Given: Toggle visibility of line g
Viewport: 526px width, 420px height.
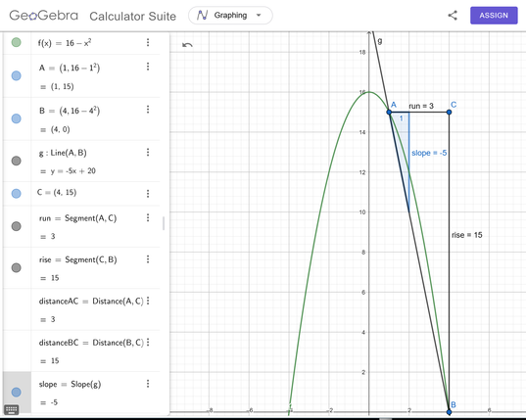Looking at the screenshot, I should click(x=16, y=161).
